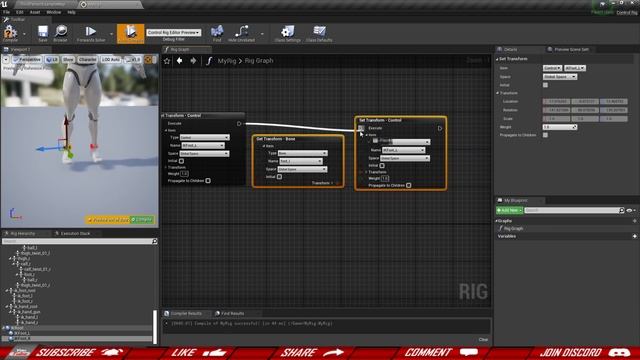Collapse ik_foot_root in Rig Hierarchy
This screenshot has height=360, width=640.
point(7,291)
